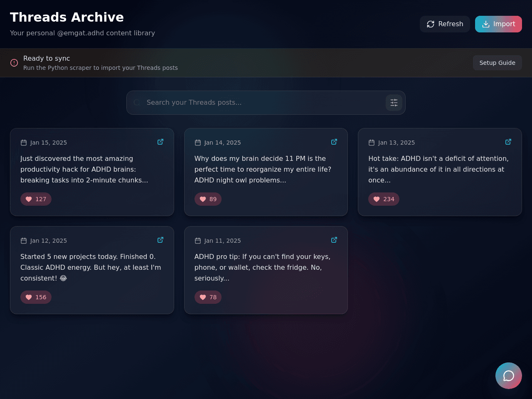Image resolution: width=532 pixels, height=399 pixels.
Task: Open external link on Jan 12 post
Action: (x=160, y=240)
